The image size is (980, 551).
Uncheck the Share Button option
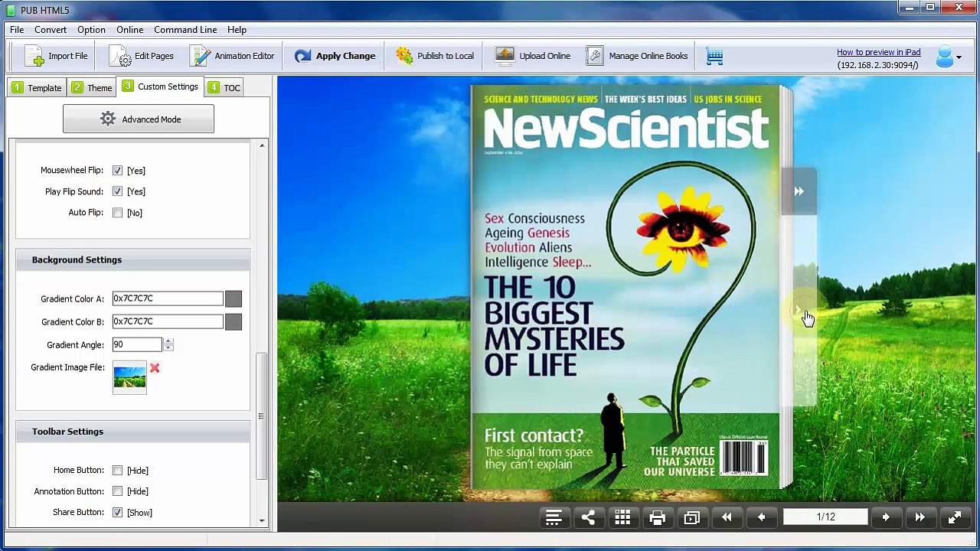[117, 513]
